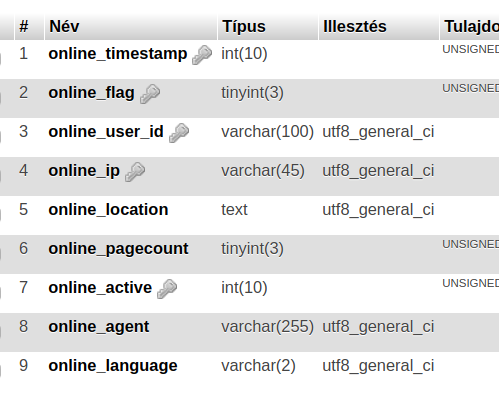
Task: Click the # column header
Action: pyautogui.click(x=24, y=26)
